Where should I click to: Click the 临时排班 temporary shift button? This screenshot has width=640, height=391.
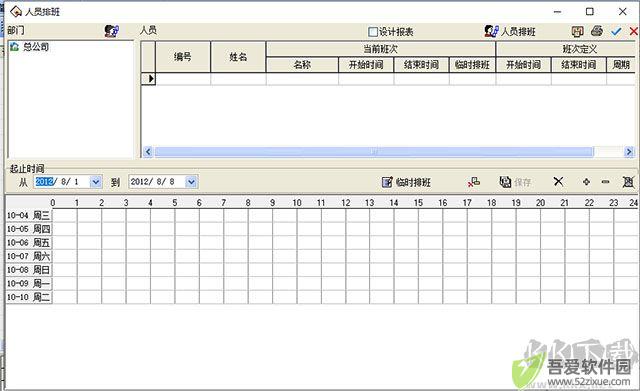406,182
